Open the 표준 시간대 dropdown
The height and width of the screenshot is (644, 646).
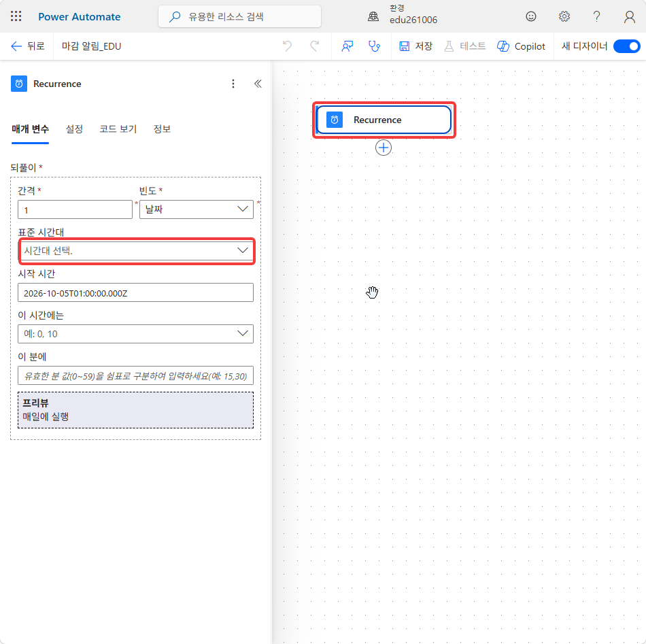point(136,250)
